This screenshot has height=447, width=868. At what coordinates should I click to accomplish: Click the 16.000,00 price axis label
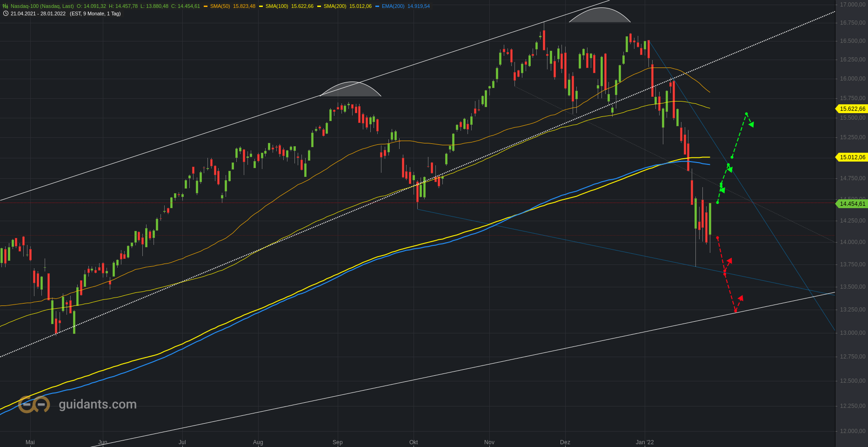(853, 79)
